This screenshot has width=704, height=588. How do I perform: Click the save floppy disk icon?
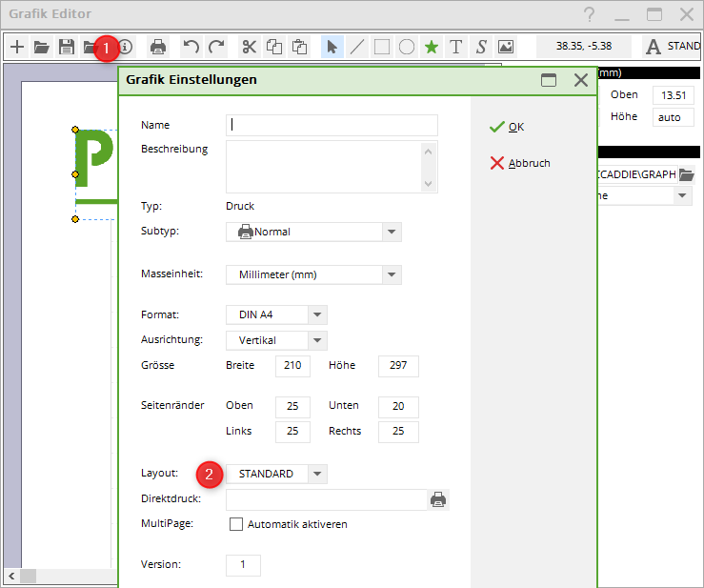67,47
